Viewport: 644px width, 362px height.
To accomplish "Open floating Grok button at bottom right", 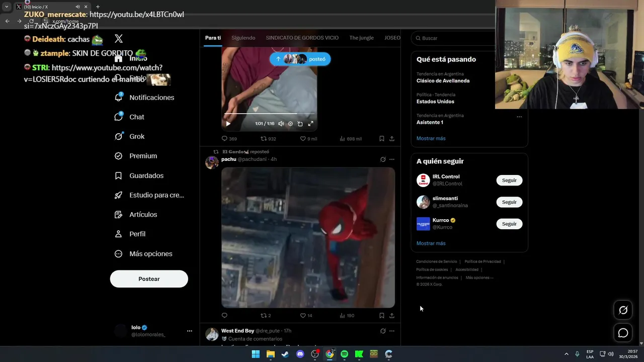I will [623, 310].
